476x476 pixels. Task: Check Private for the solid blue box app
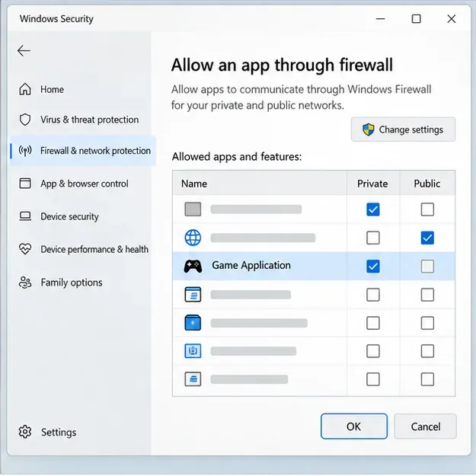(372, 323)
